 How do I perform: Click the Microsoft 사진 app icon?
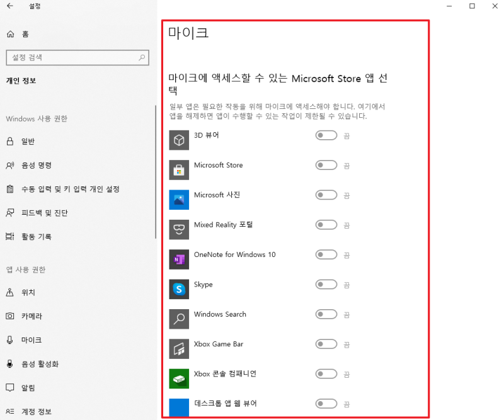click(179, 200)
